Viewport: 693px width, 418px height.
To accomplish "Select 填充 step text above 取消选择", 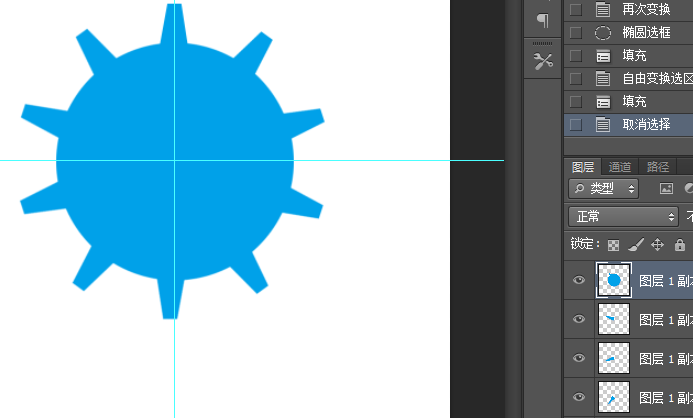I will (634, 102).
